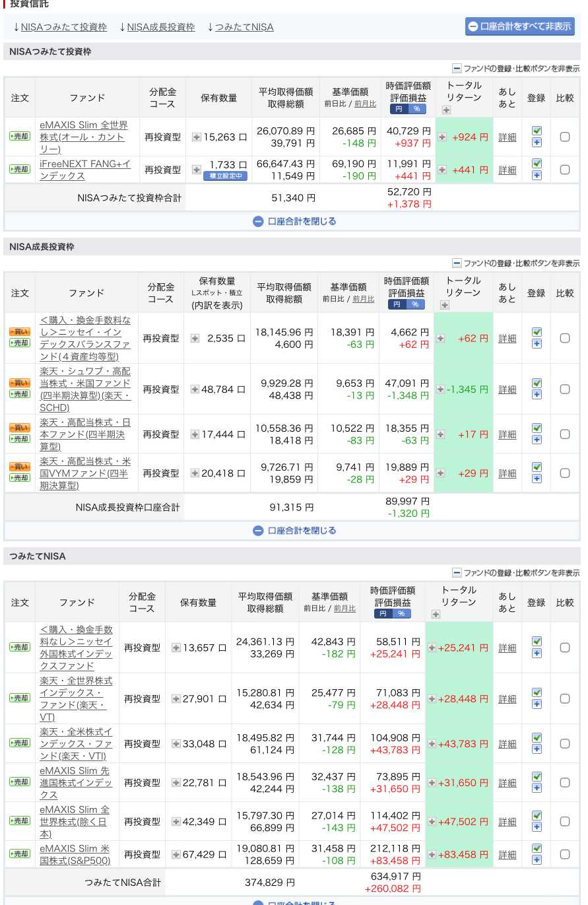Click 積立設定中 badge on FANG+ row
The image size is (588, 905).
225,176
